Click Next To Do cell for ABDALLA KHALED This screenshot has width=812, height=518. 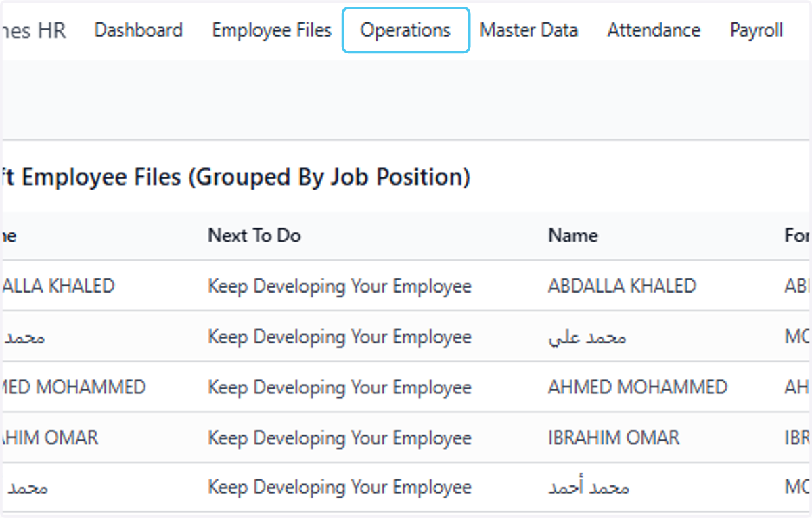click(x=340, y=286)
